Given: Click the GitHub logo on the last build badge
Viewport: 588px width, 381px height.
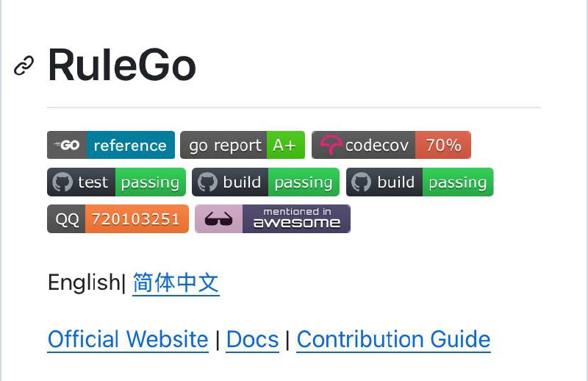Looking at the screenshot, I should pyautogui.click(x=362, y=182).
